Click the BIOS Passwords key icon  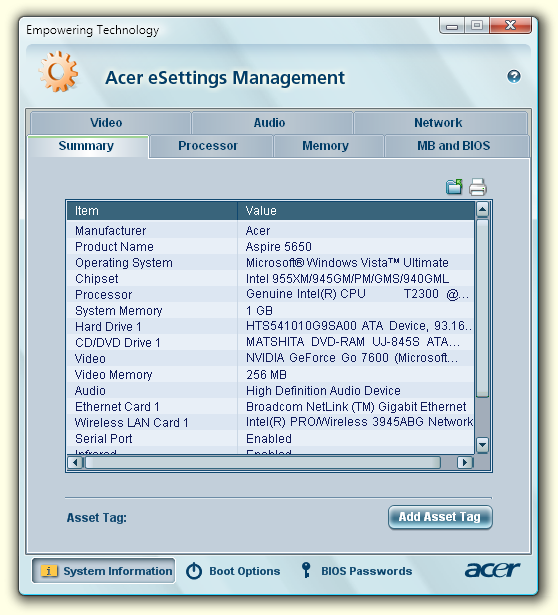(306, 570)
